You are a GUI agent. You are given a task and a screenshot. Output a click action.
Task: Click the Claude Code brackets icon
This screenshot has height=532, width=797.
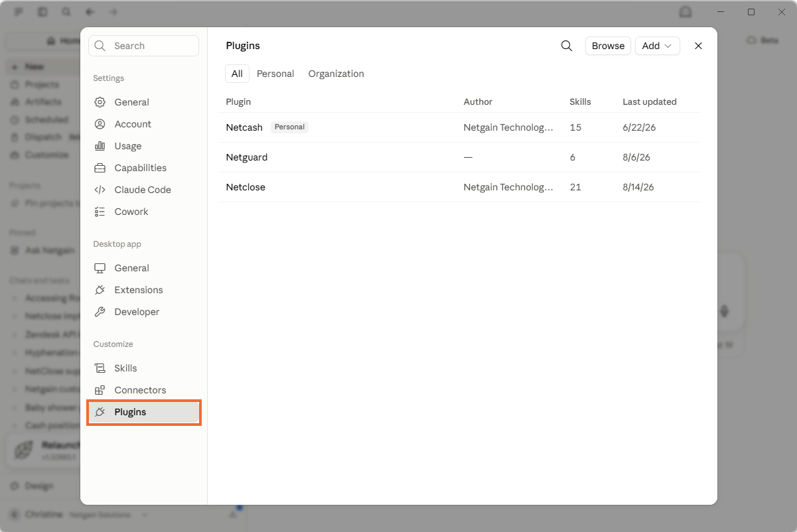(x=100, y=190)
